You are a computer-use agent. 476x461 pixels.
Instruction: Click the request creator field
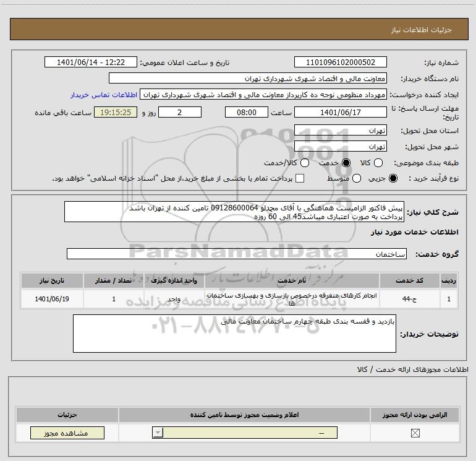263,95
